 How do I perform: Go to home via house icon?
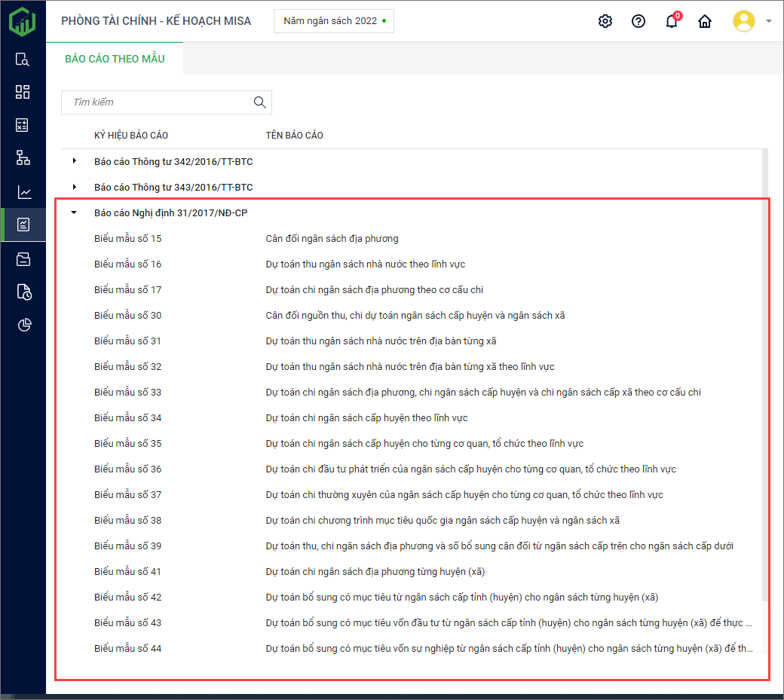705,21
